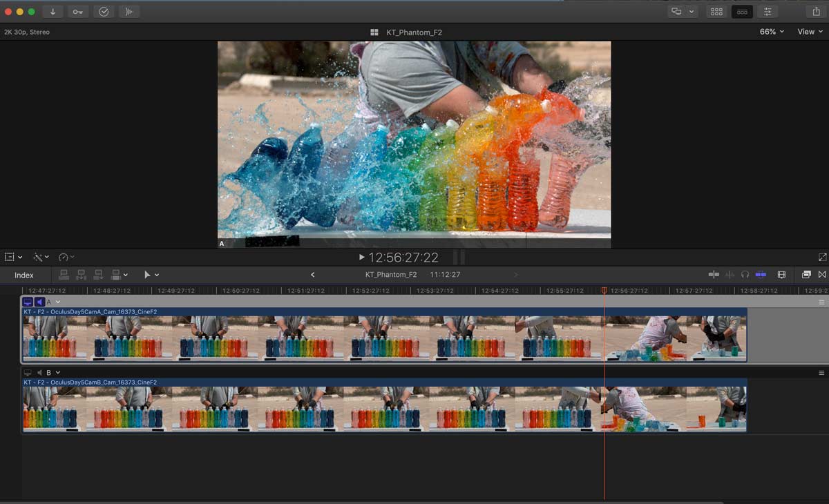Enter full screen with the viewer expand arrows
This screenshot has height=504, width=829.
tap(822, 257)
